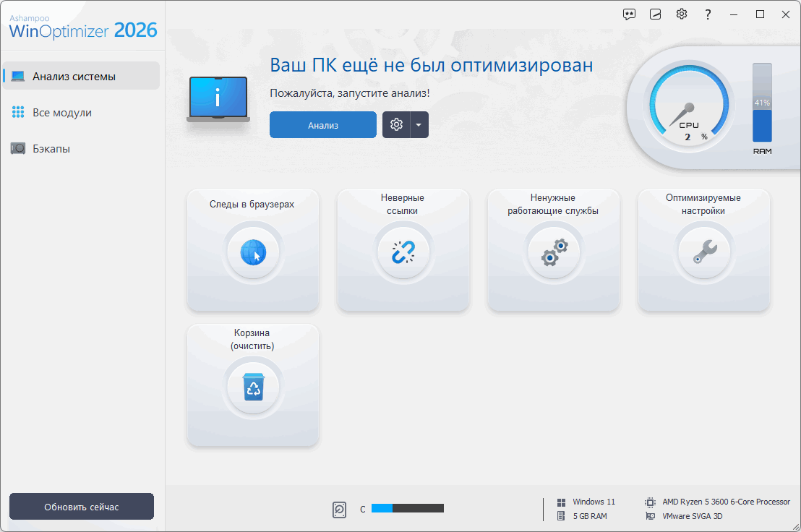The image size is (801, 532).
Task: Click the skin/theme icon in title bar
Action: [x=656, y=14]
